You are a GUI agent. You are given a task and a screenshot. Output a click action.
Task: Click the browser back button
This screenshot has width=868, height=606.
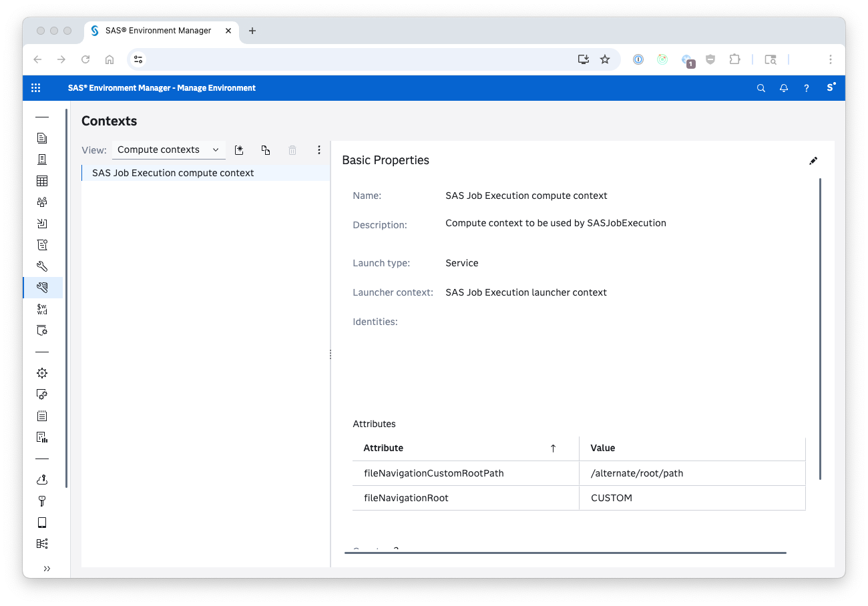[x=37, y=59]
